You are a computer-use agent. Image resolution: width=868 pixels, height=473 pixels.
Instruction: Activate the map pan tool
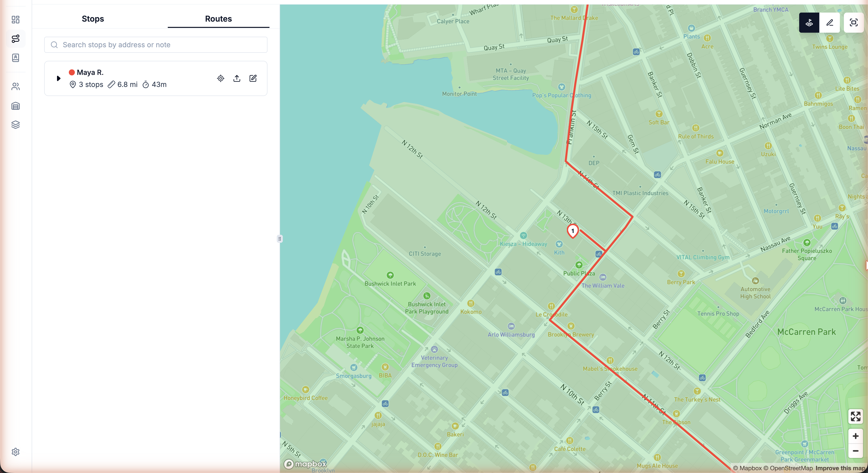pyautogui.click(x=809, y=23)
